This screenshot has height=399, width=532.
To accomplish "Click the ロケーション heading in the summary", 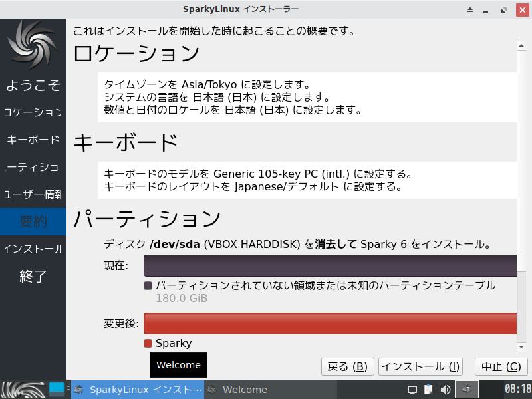I will pos(136,54).
